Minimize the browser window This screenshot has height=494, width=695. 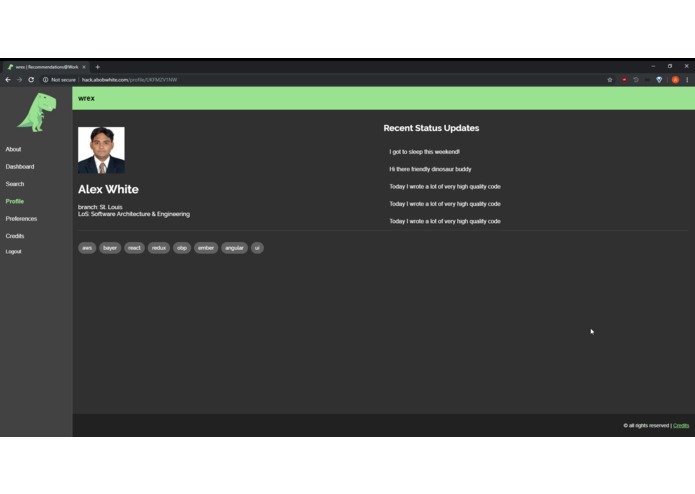click(x=653, y=66)
